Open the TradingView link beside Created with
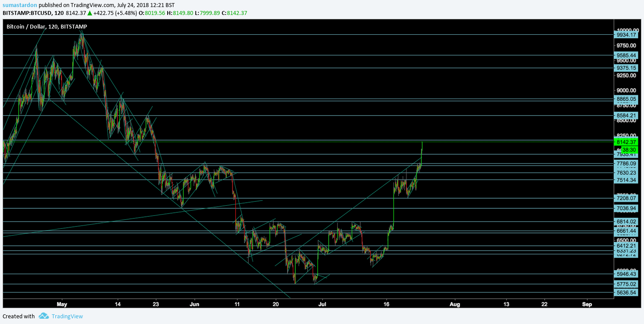The width and height of the screenshot is (644, 324). tap(67, 316)
